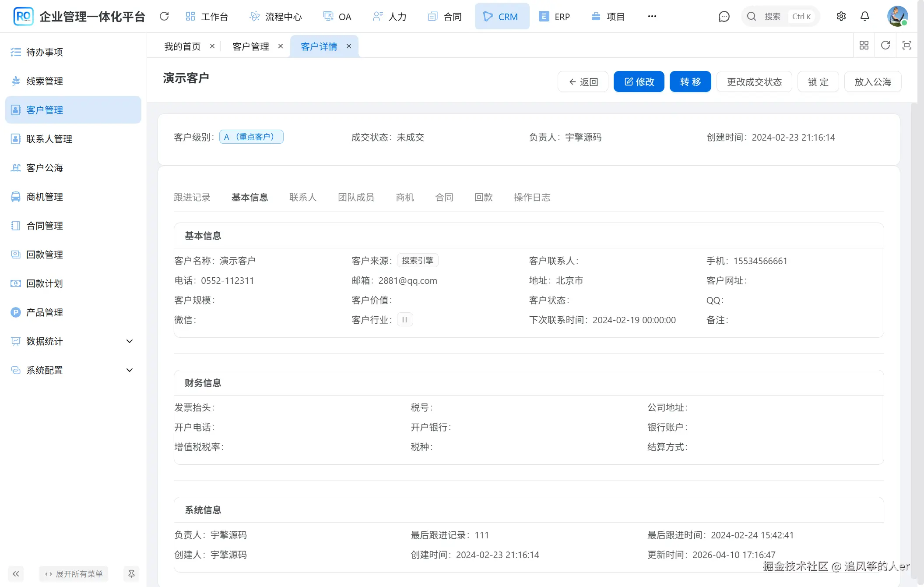Open the 联系人 tab

click(x=303, y=198)
